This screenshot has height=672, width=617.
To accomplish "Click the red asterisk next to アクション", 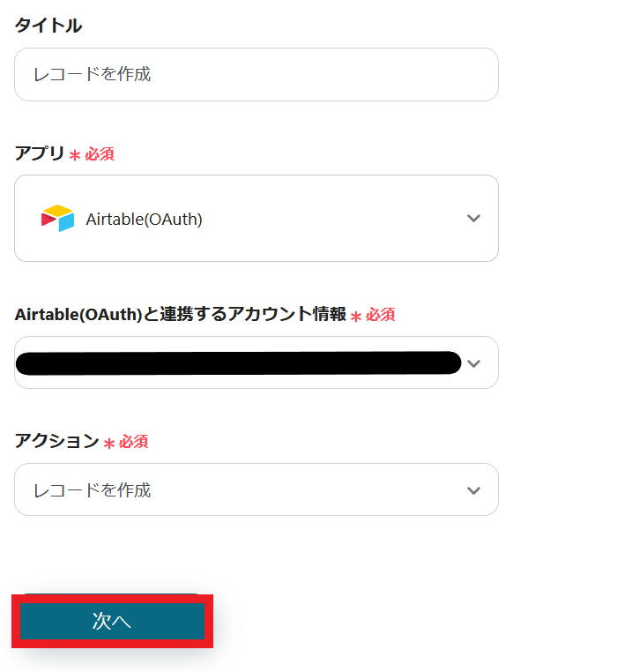I will (x=109, y=443).
